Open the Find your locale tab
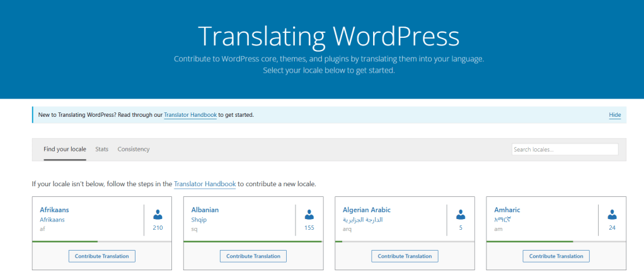The image size is (644, 279). tap(65, 149)
